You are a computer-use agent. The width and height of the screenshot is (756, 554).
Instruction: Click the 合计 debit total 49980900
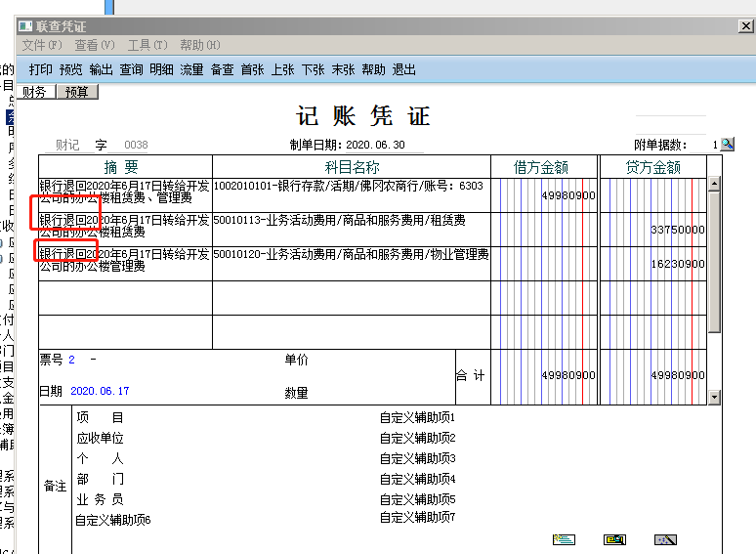click(568, 375)
